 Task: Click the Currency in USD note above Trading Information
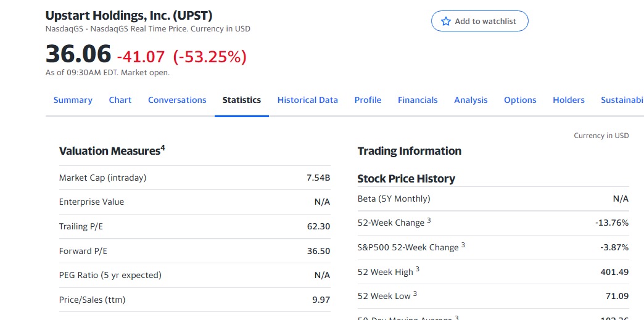click(601, 136)
